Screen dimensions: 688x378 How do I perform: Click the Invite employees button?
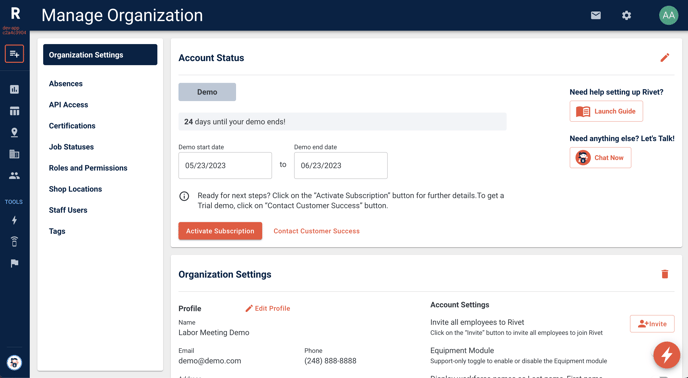tap(652, 324)
